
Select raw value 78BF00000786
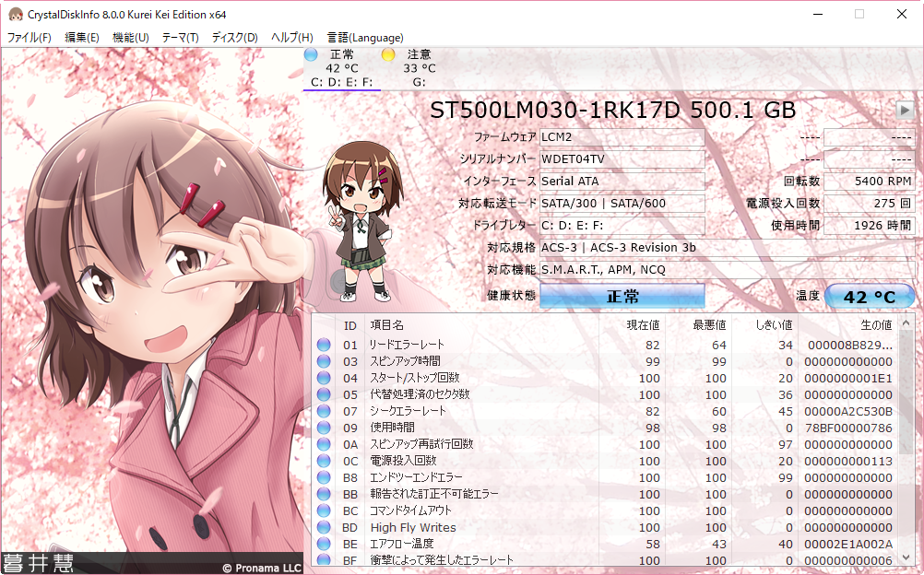(x=848, y=428)
